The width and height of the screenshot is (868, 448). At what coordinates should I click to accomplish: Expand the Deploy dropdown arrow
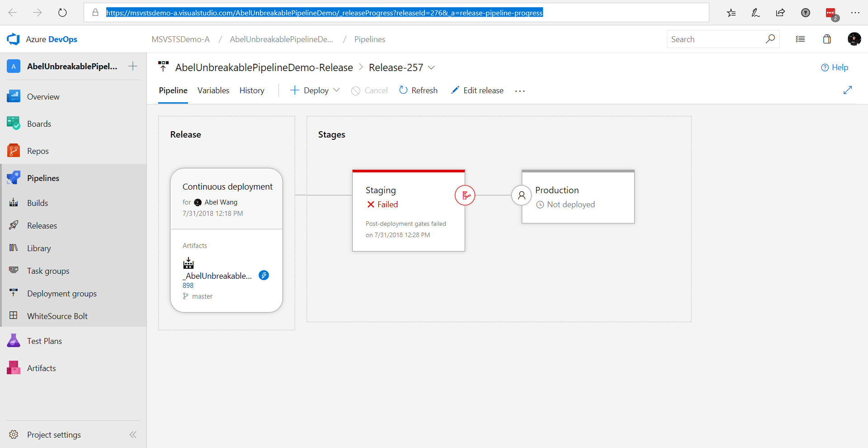[x=336, y=90]
